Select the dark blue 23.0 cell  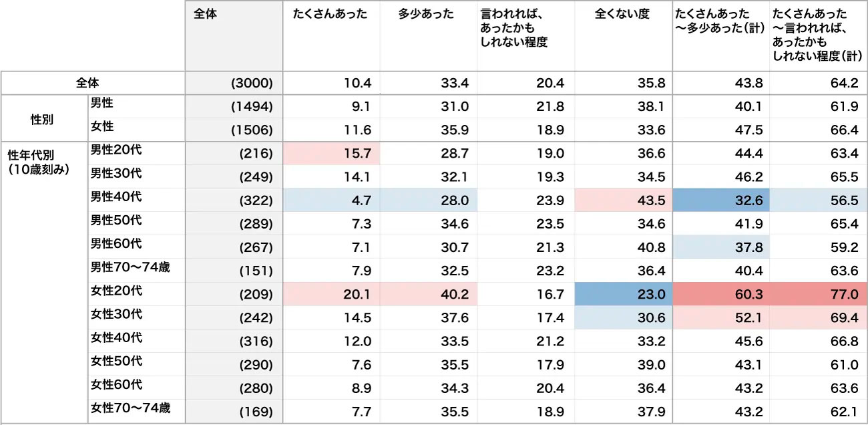pos(624,295)
